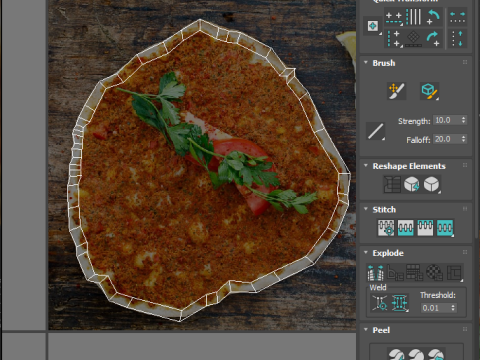
Task: Click the Set Pivot quick transform button
Action: tap(373, 26)
